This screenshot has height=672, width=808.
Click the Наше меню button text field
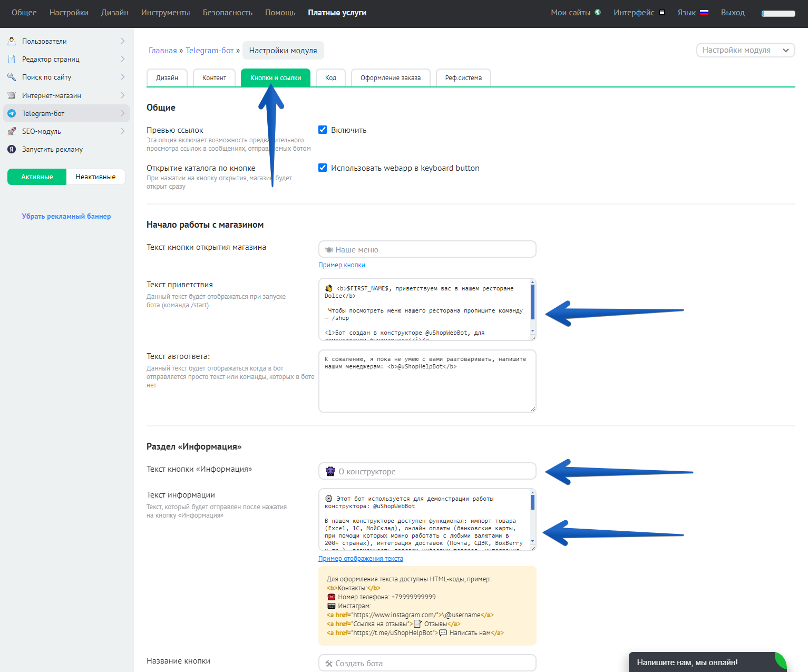point(427,249)
